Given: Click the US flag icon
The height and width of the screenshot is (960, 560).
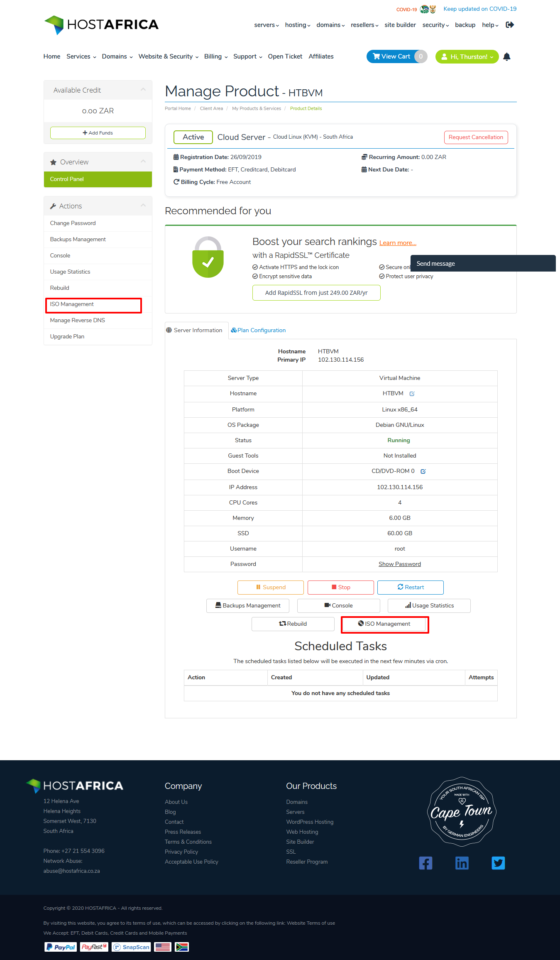Looking at the screenshot, I should click(163, 947).
